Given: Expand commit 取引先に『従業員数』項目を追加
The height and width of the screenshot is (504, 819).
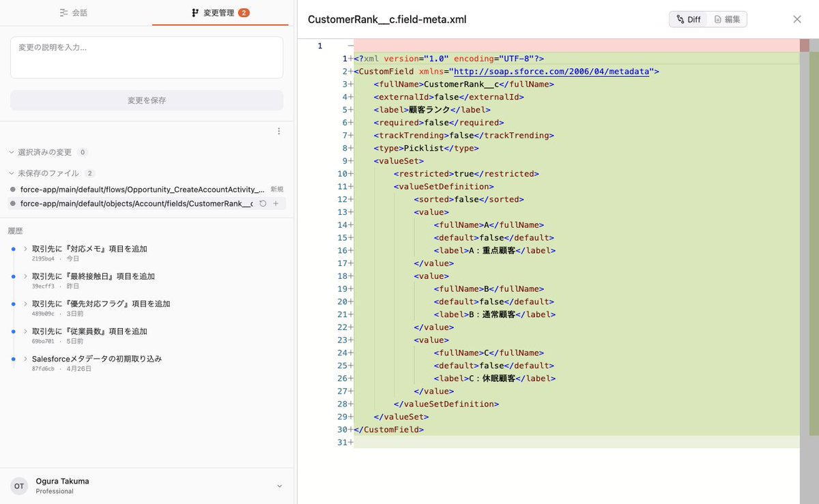Looking at the screenshot, I should pyautogui.click(x=25, y=331).
